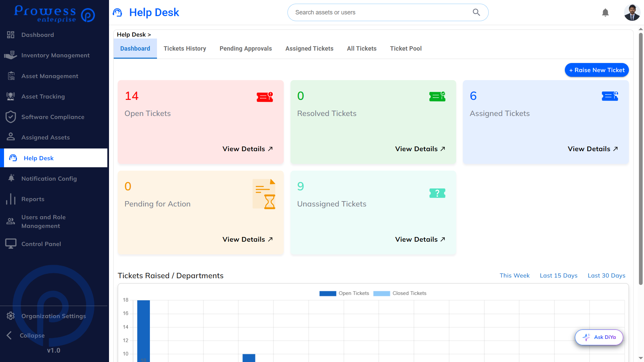Open the Ask DiYa assistant
Image resolution: width=644 pixels, height=362 pixels.
[x=599, y=337]
